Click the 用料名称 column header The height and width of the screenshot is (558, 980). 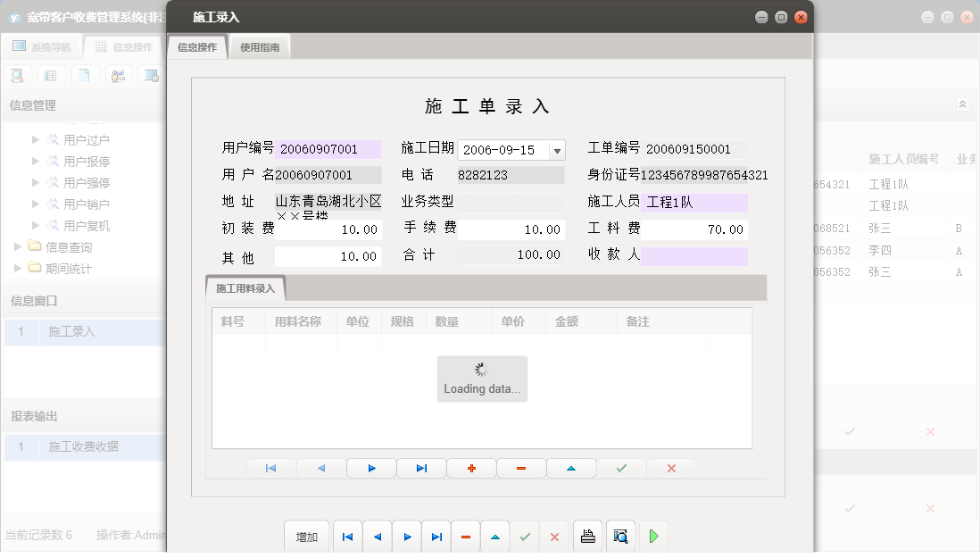(298, 321)
